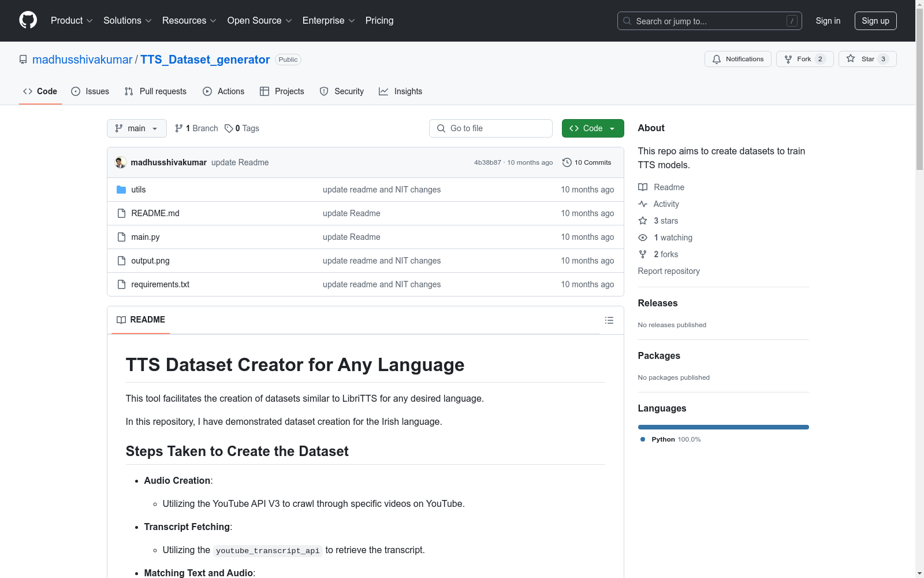924x578 pixels.
Task: Switch to the Projects tab
Action: tap(282, 91)
